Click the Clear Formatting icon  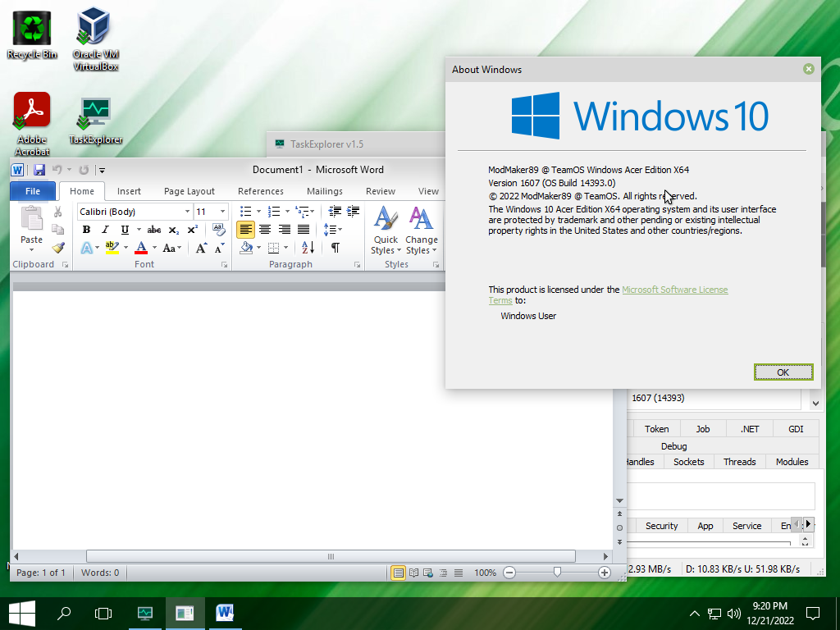[218, 230]
